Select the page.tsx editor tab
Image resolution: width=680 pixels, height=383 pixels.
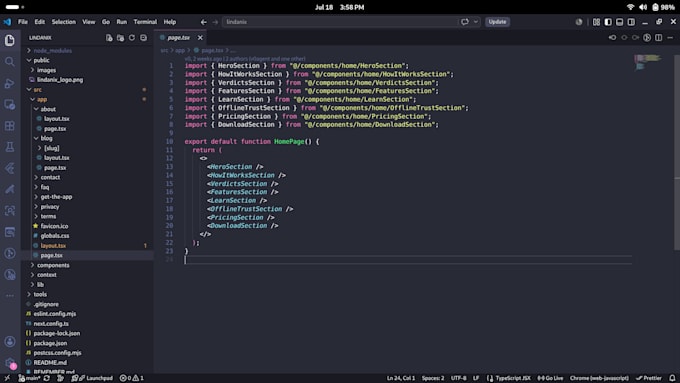coord(178,38)
